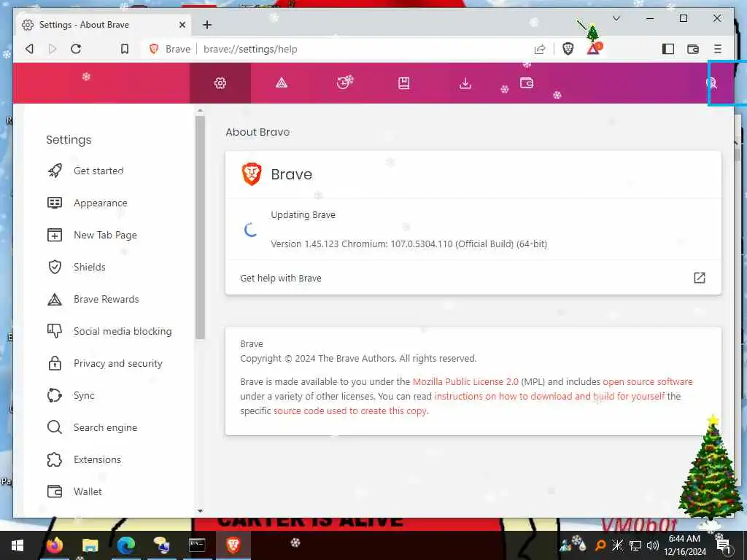Open the tab search chevron

pos(616,18)
